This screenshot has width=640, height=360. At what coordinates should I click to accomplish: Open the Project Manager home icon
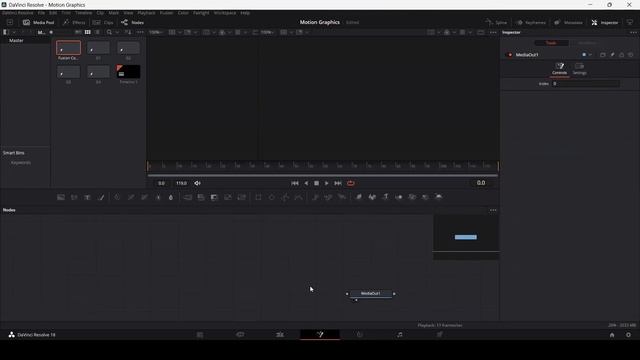click(x=612, y=335)
